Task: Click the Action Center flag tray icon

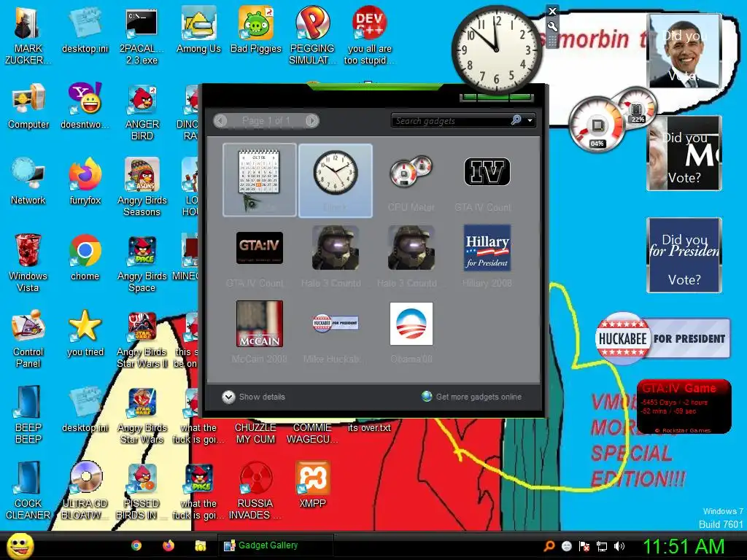Action: tap(584, 547)
